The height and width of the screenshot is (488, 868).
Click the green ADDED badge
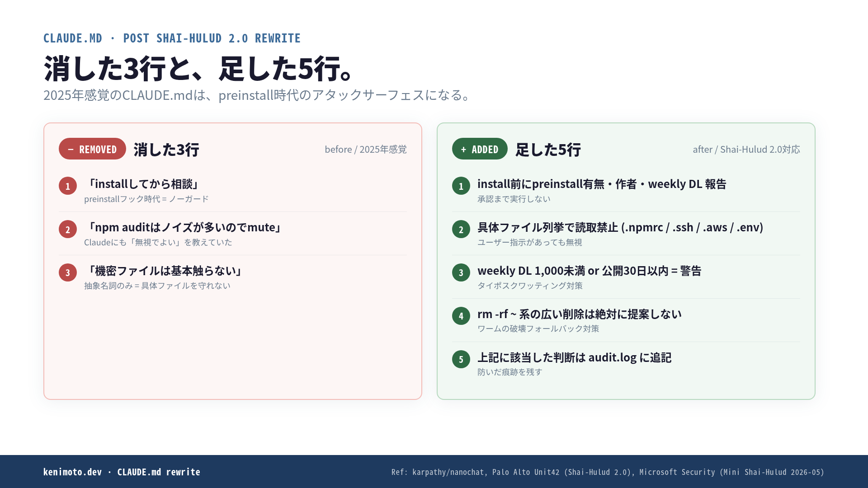[480, 149]
